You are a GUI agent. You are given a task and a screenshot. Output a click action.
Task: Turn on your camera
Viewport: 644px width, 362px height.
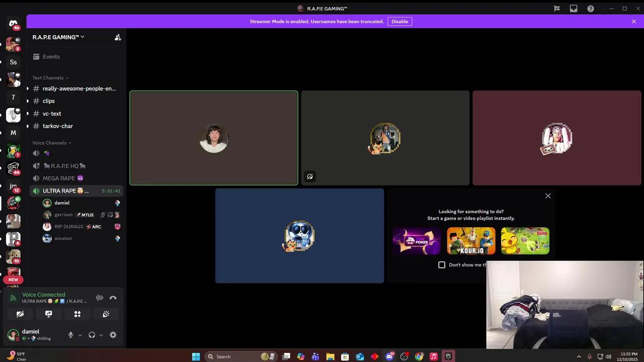(x=20, y=314)
